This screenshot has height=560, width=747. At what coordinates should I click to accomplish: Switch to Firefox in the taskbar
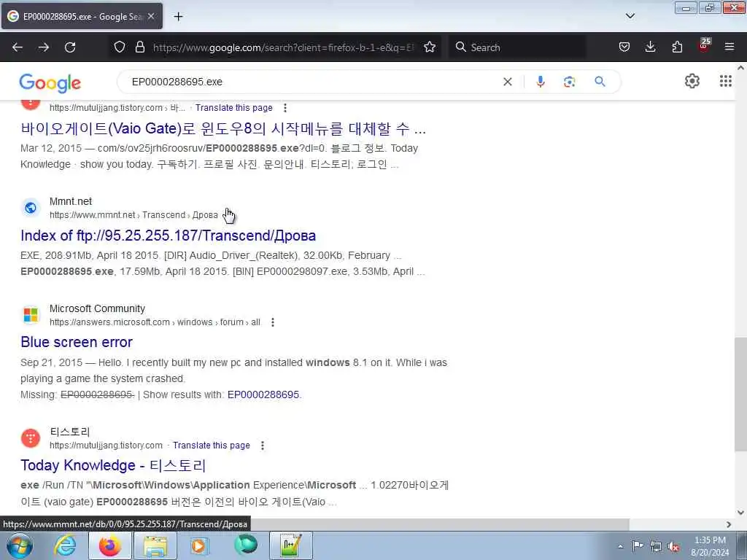point(110,546)
